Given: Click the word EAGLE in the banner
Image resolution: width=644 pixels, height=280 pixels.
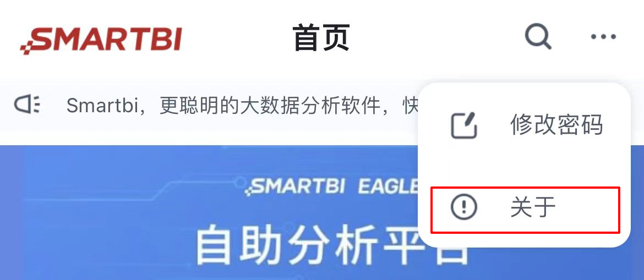Looking at the screenshot, I should [388, 187].
